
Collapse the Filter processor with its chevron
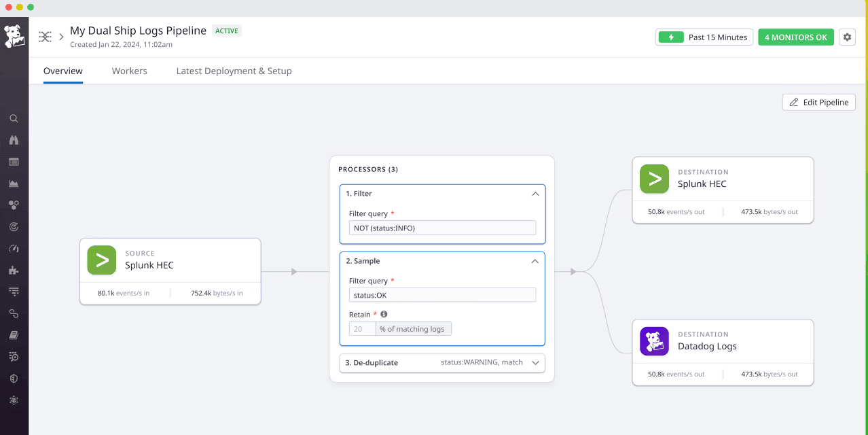(x=535, y=194)
